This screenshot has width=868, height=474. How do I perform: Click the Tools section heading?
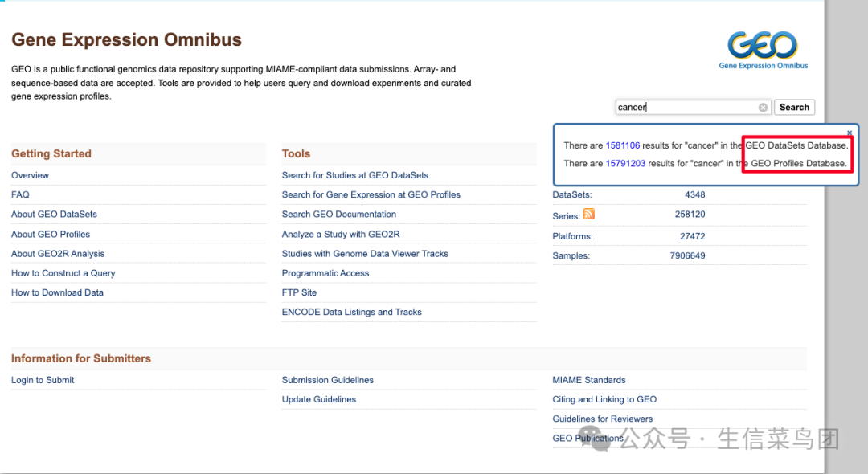tap(296, 153)
